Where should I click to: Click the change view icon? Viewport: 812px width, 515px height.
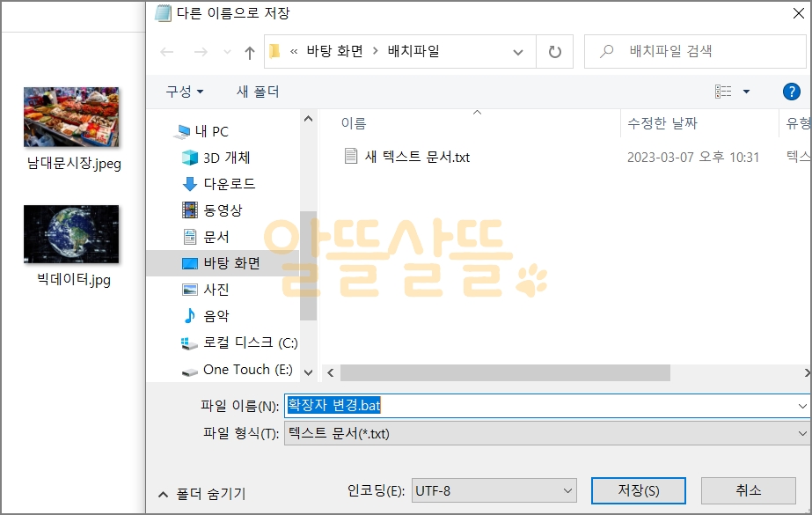723,92
